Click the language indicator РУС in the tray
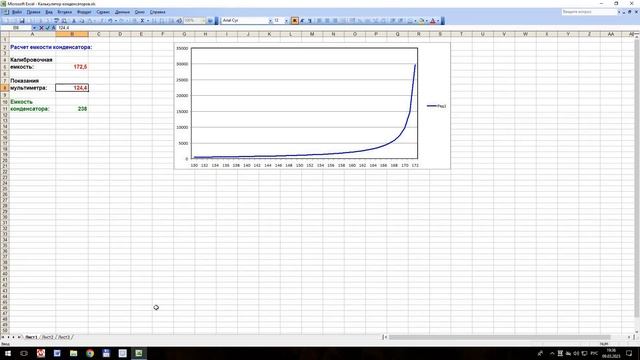The image size is (640, 360). 594,353
